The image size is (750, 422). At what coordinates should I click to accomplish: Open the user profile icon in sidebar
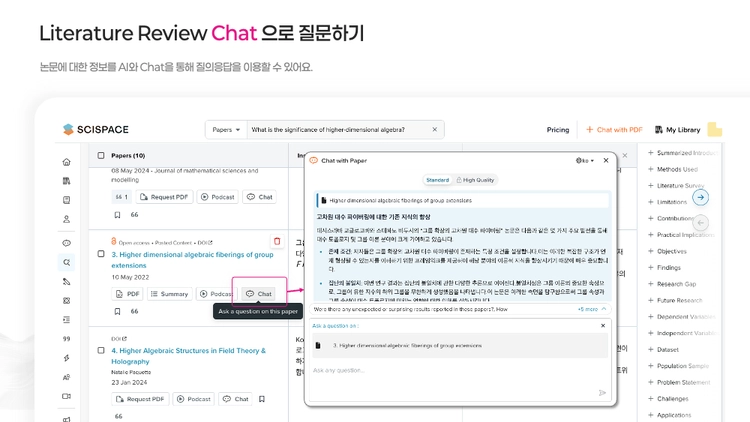point(66,219)
